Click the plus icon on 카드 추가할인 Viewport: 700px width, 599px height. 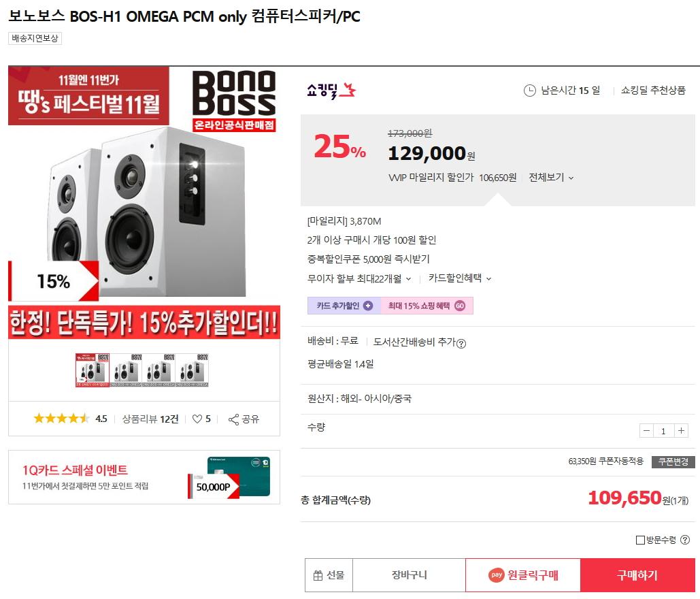368,306
